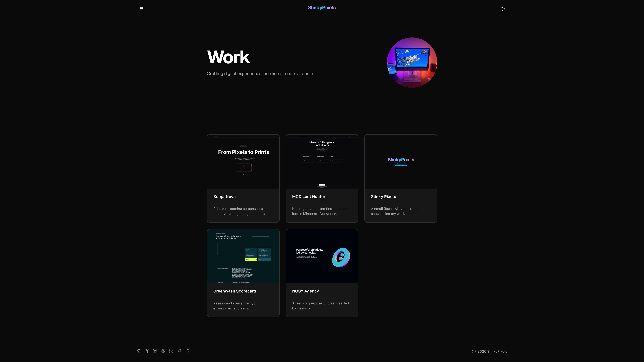644x362 pixels.
Task: Click the X (Twitter) footer icon
Action: click(x=147, y=351)
